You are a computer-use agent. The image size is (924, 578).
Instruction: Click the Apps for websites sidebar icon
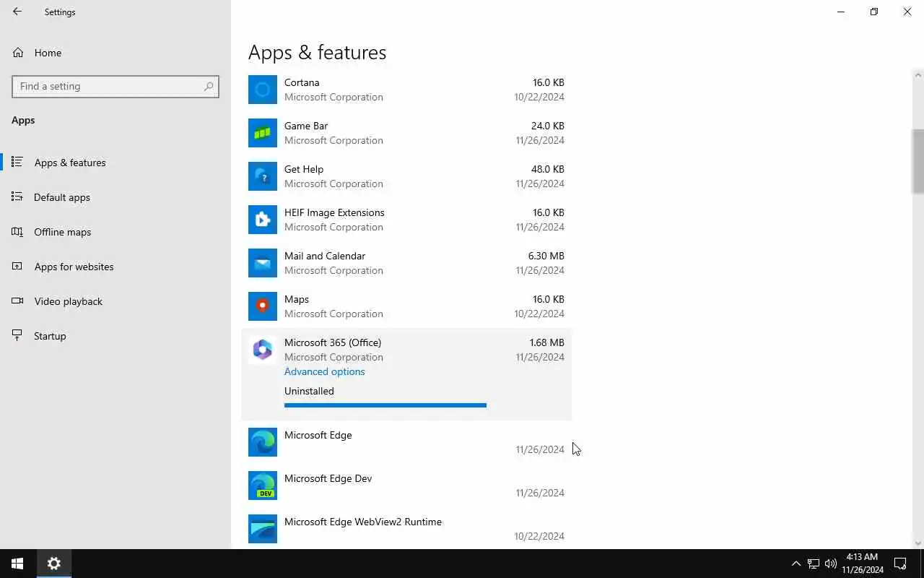(x=17, y=267)
